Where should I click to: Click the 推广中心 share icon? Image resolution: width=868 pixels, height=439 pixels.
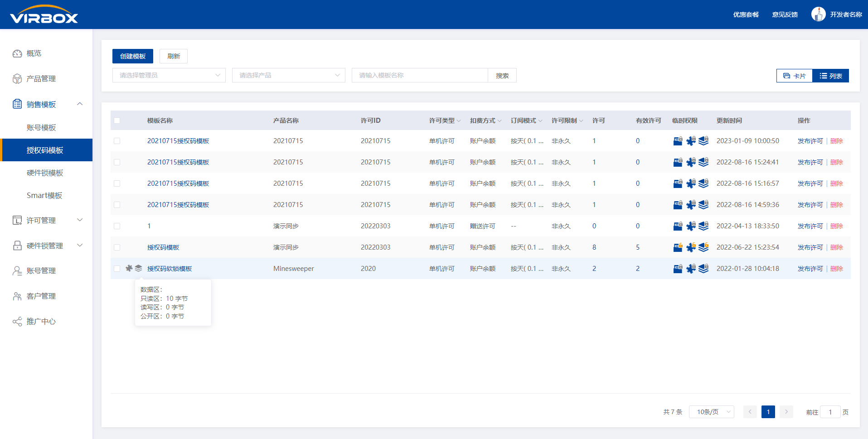point(17,322)
